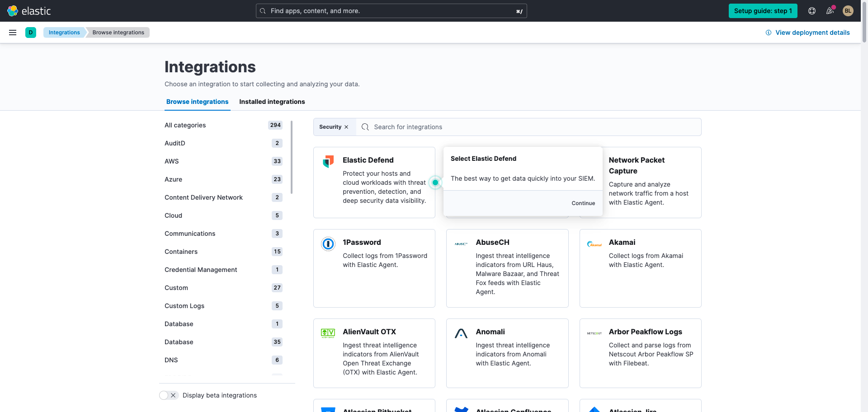Open the Elastic Defend integration card
The height and width of the screenshot is (412, 868).
pyautogui.click(x=374, y=183)
